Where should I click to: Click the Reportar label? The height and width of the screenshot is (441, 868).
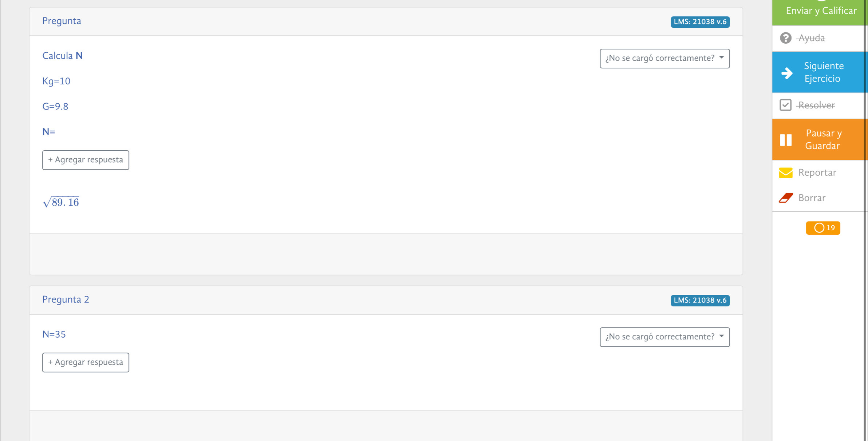pos(817,173)
